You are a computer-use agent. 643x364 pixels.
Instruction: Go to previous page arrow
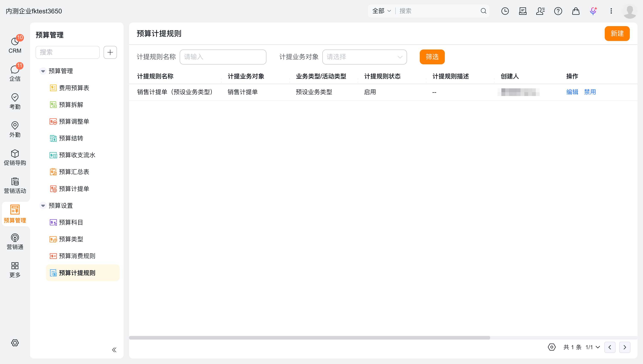tap(610, 347)
